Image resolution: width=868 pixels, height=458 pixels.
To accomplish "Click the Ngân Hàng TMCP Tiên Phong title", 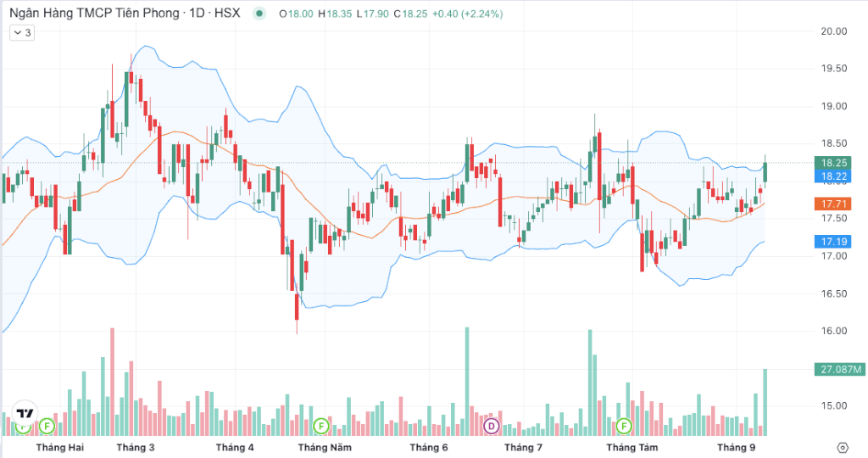I will coord(95,14).
